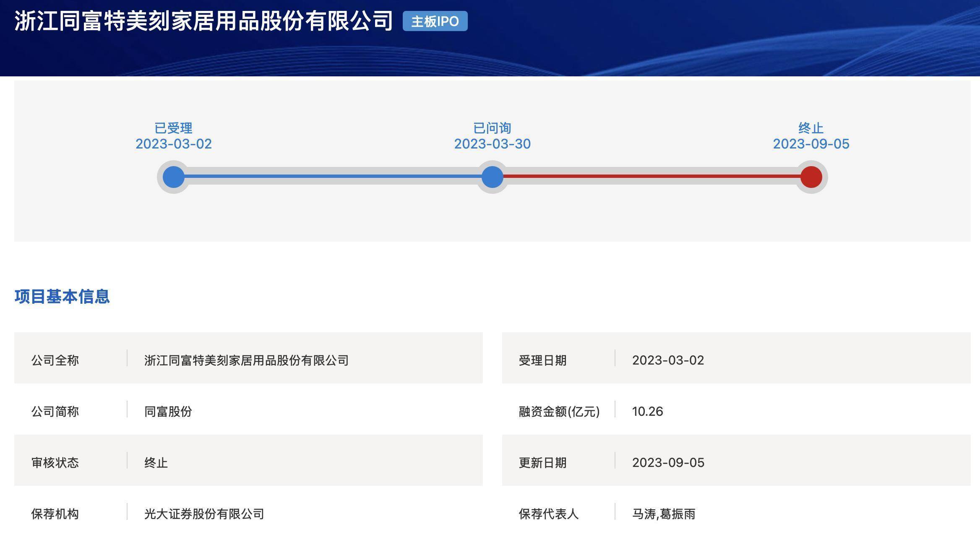
Task: Click the 公司全称 company name value
Action: point(246,360)
